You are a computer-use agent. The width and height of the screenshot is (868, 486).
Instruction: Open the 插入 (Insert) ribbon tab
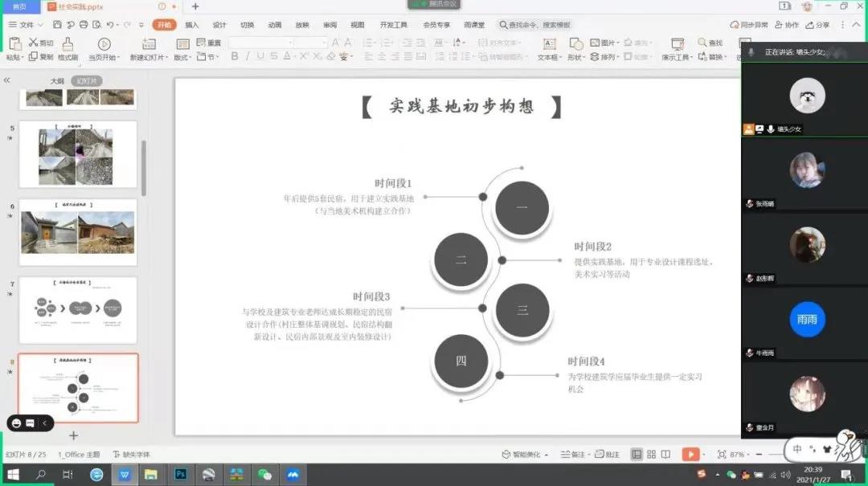(192, 25)
